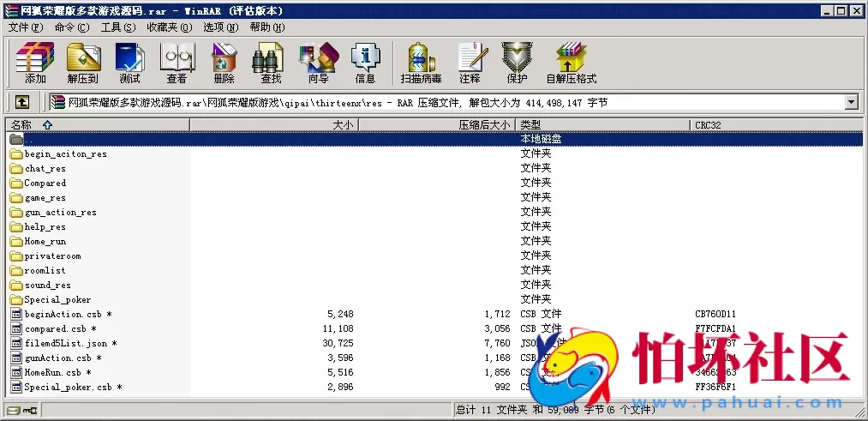Open the File (文件) menu
Viewport: 868px width, 421px height.
point(25,27)
